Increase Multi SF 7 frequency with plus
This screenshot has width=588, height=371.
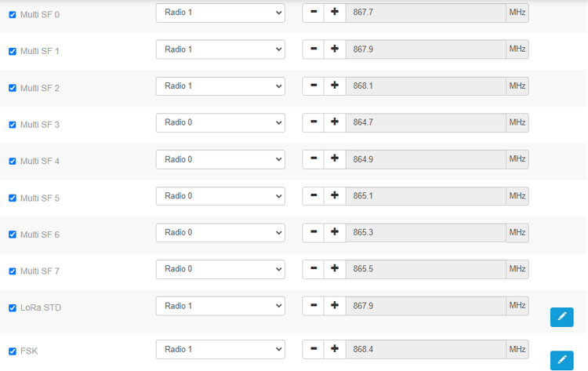click(335, 269)
